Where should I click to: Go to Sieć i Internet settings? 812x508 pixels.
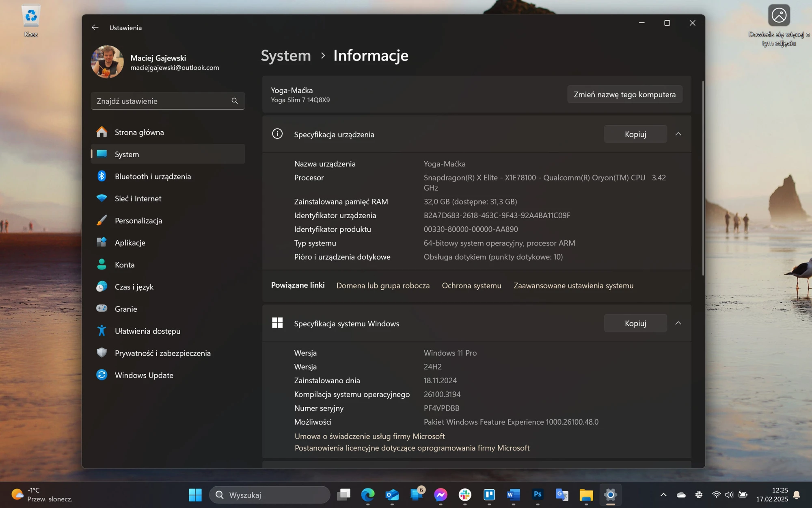pyautogui.click(x=168, y=198)
